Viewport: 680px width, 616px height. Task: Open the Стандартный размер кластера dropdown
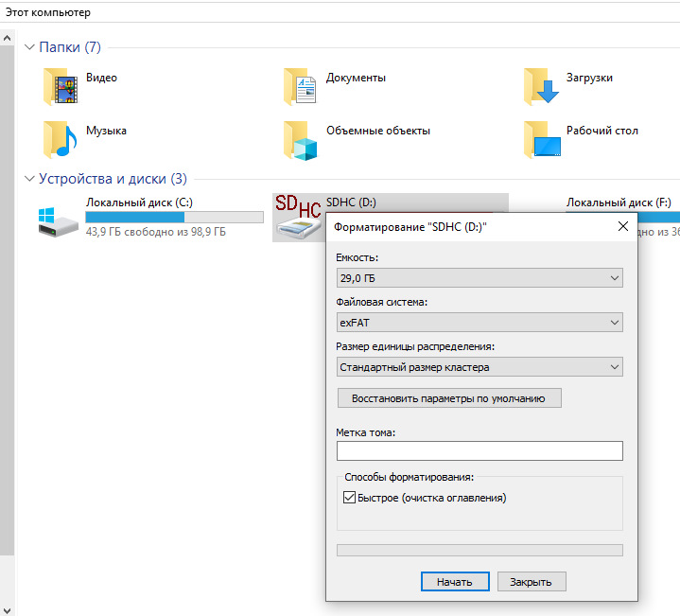click(x=479, y=367)
